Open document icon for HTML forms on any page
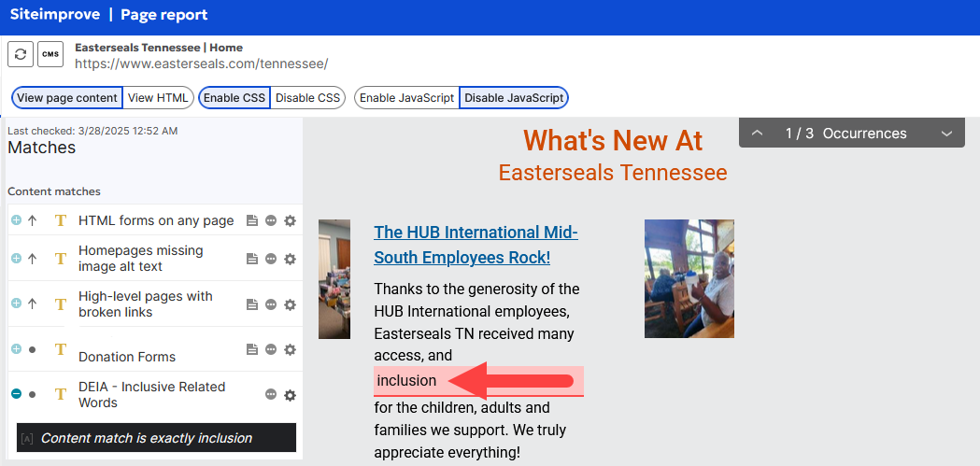980x466 pixels. [252, 220]
